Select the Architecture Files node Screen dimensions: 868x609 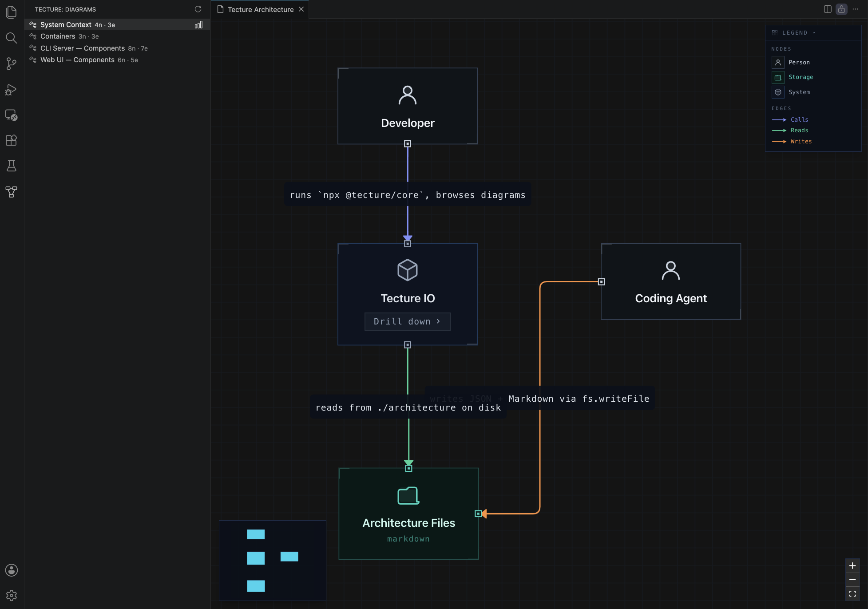[x=408, y=514]
